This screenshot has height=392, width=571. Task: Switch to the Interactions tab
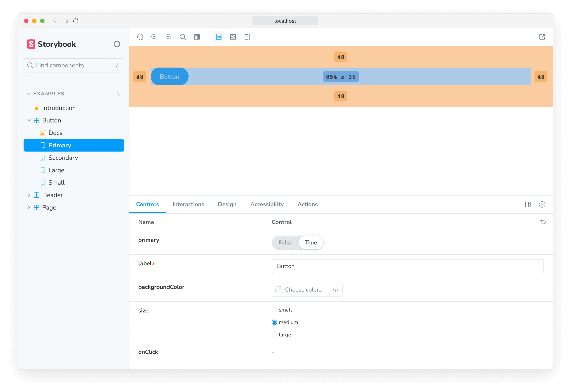pos(188,204)
